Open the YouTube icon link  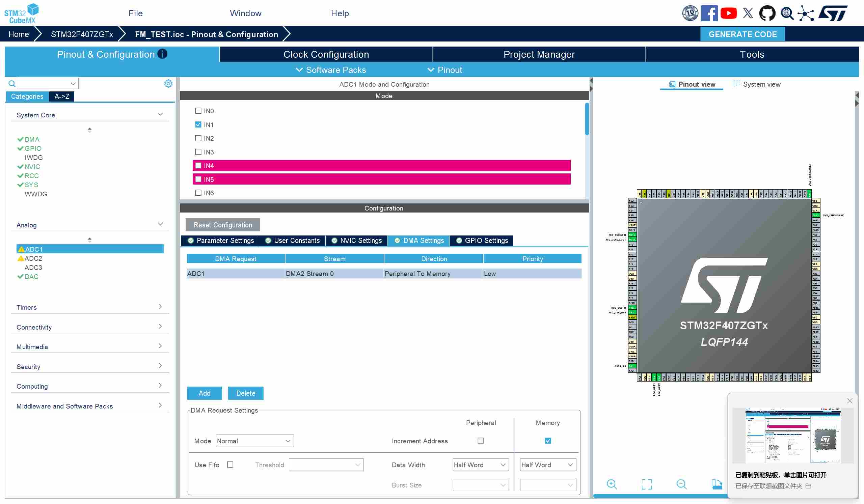[728, 13]
